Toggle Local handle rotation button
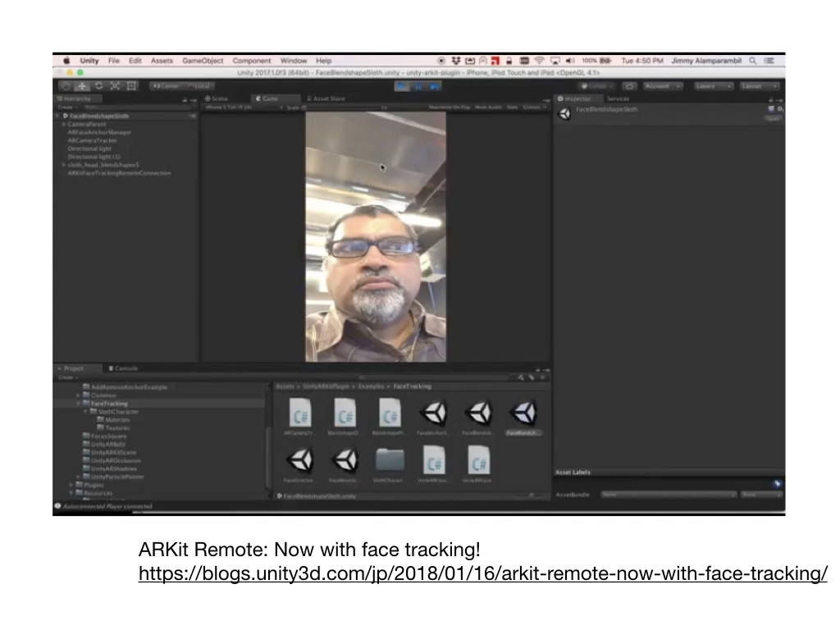840x630 pixels. point(199,85)
